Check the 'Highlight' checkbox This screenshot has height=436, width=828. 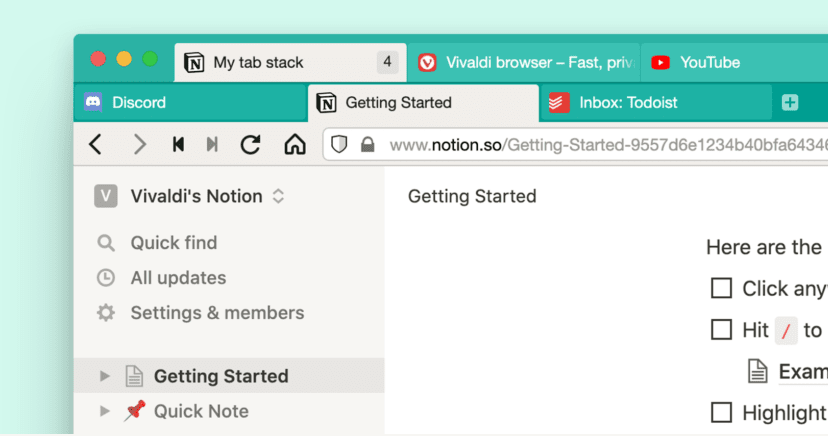(x=721, y=413)
